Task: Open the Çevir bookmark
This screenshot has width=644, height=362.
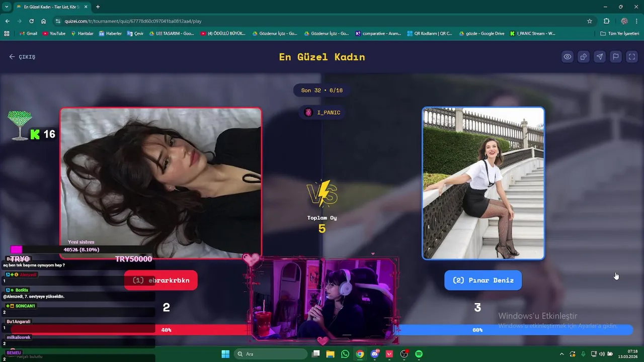Action: click(x=135, y=34)
